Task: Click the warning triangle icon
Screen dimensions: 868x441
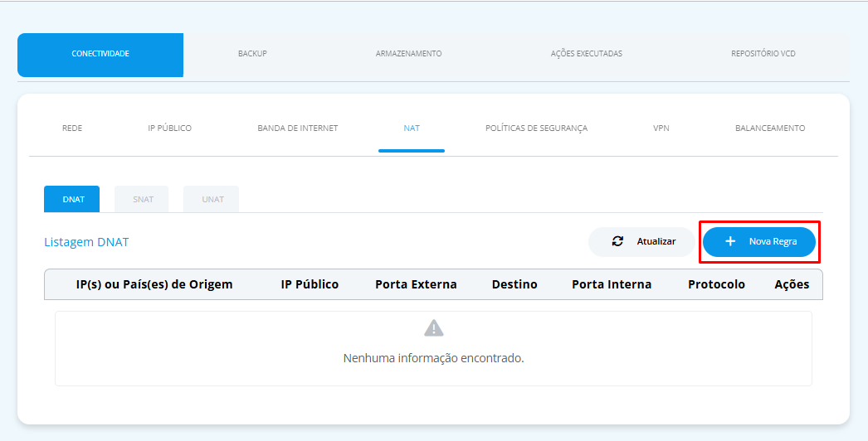Action: [434, 328]
